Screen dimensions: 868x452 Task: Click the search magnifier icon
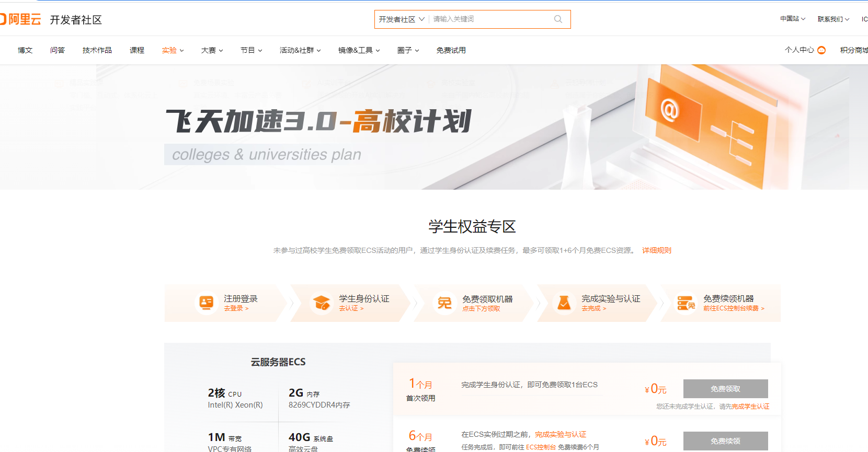[558, 19]
